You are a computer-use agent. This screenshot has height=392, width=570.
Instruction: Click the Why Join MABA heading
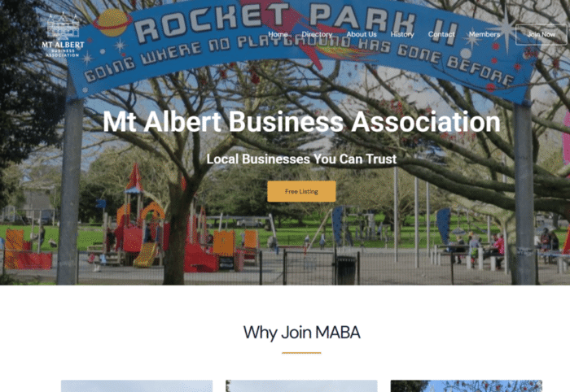coord(301,333)
